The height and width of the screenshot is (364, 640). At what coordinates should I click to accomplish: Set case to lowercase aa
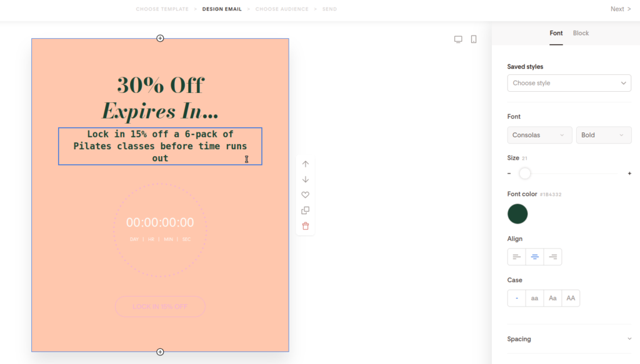point(535,298)
